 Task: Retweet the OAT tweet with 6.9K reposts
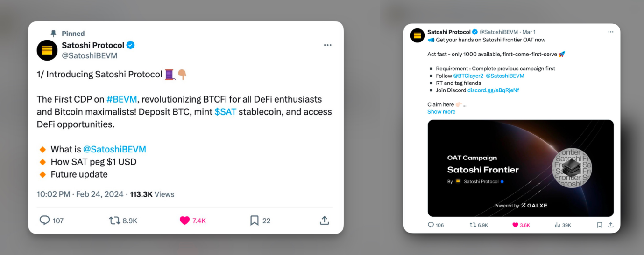tap(473, 225)
